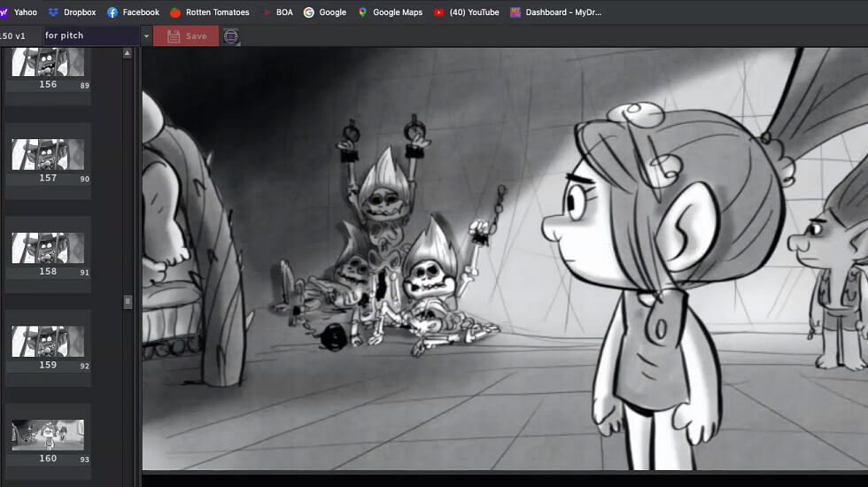Click the 'for pitch' name field
Screen dimensions: 868x487
tap(91, 36)
